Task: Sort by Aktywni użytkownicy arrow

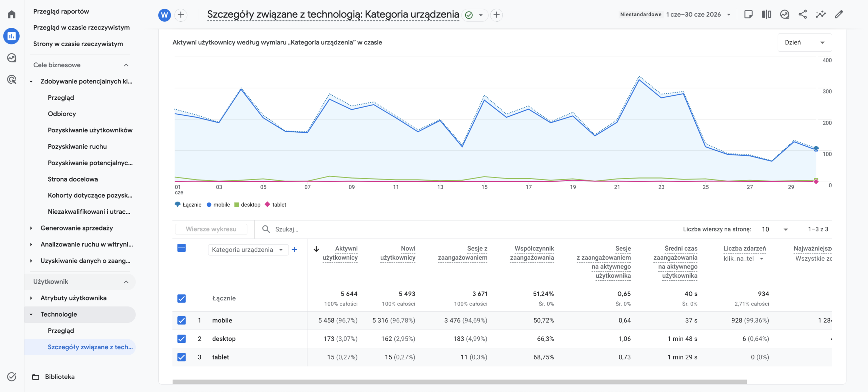Action: point(316,249)
